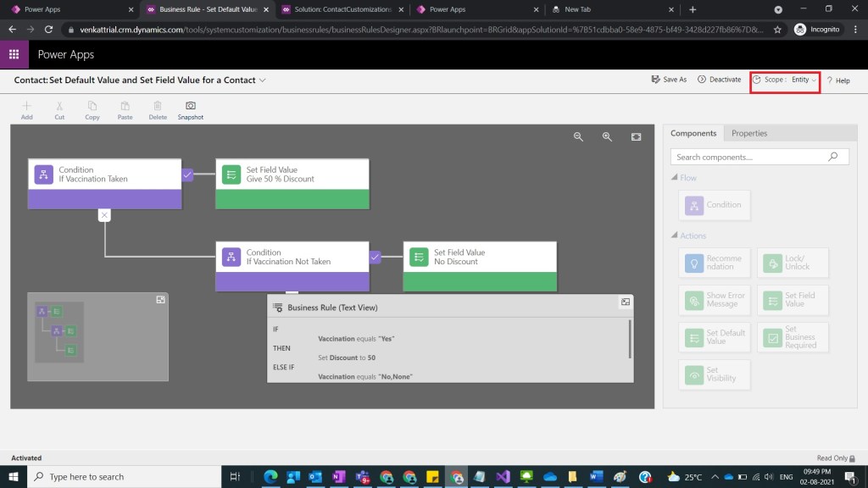Screen dimensions: 868x488
Task: Collapse the minimap overview panel
Action: pyautogui.click(x=160, y=300)
